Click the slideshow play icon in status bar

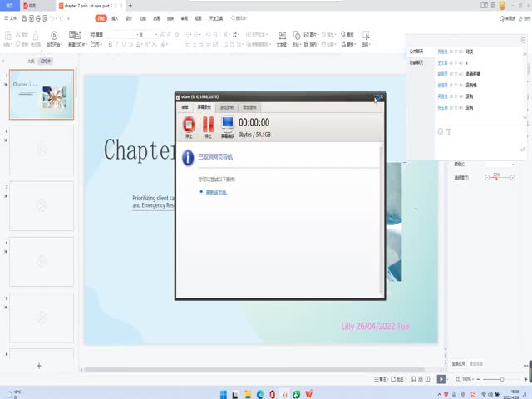[x=441, y=379]
